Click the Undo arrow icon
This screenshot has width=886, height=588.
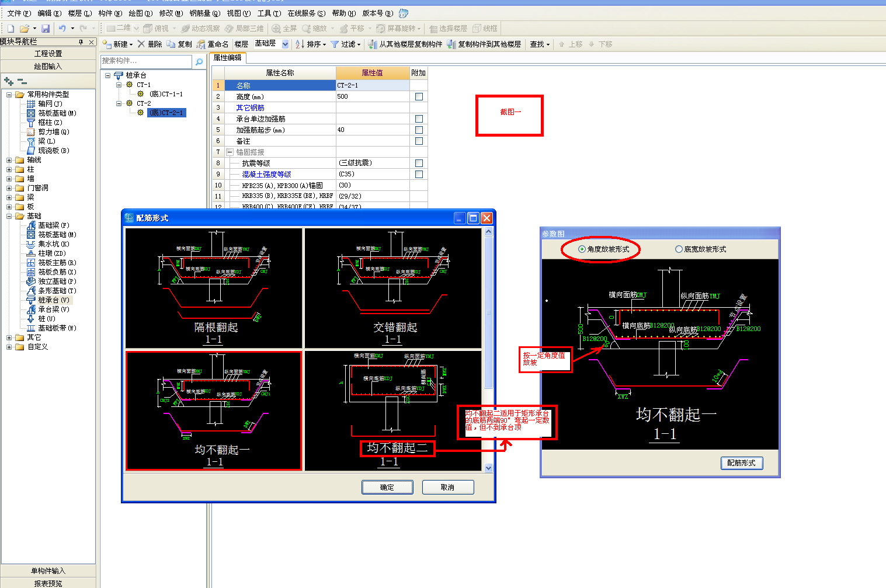coord(62,28)
